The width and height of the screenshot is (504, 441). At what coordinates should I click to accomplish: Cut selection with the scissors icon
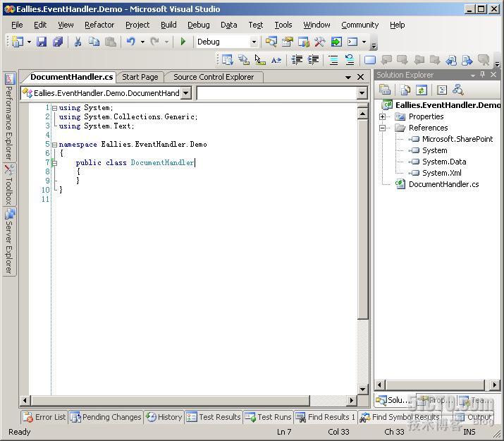(x=78, y=42)
